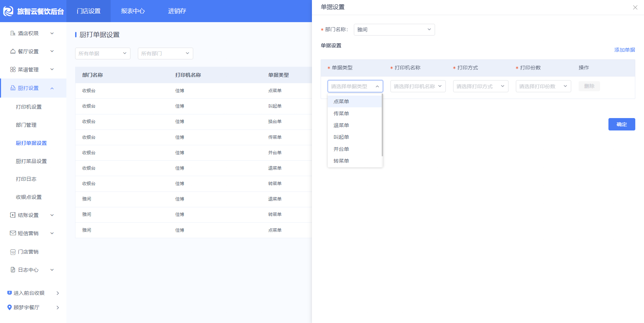Open 厨打菜品设置 in the sidebar
This screenshot has width=644, height=323.
click(x=31, y=161)
